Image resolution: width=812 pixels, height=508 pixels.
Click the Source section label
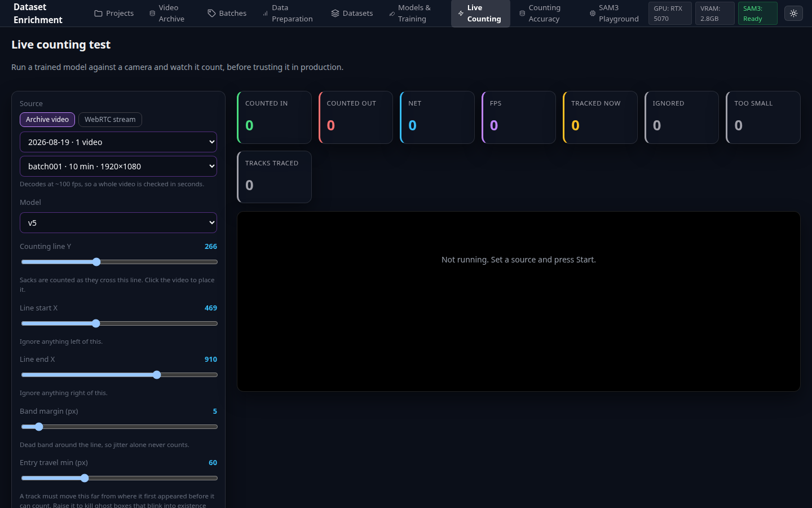click(31, 104)
